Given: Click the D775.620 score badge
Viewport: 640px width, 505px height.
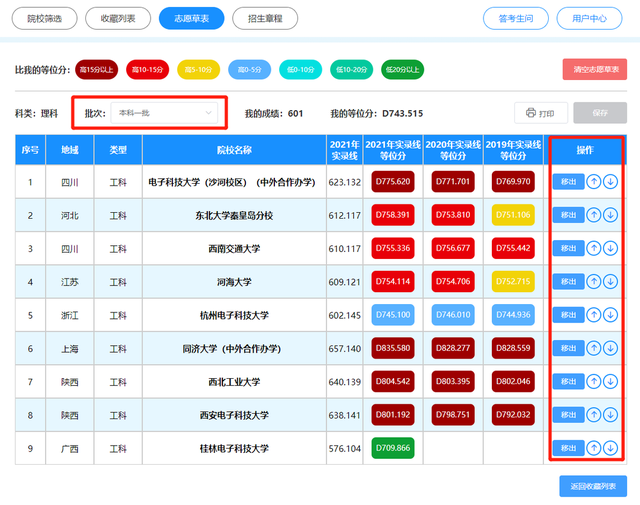Looking at the screenshot, I should pos(393,181).
